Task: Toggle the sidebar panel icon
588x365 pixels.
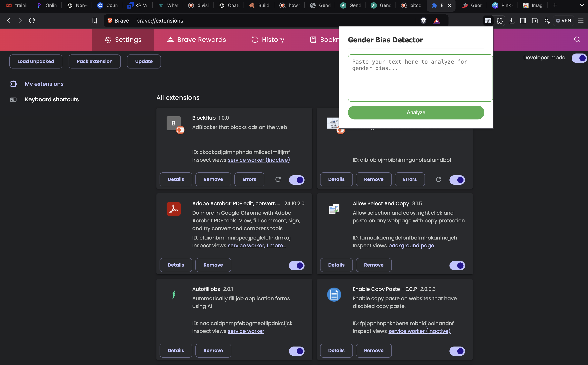Action: point(523,20)
